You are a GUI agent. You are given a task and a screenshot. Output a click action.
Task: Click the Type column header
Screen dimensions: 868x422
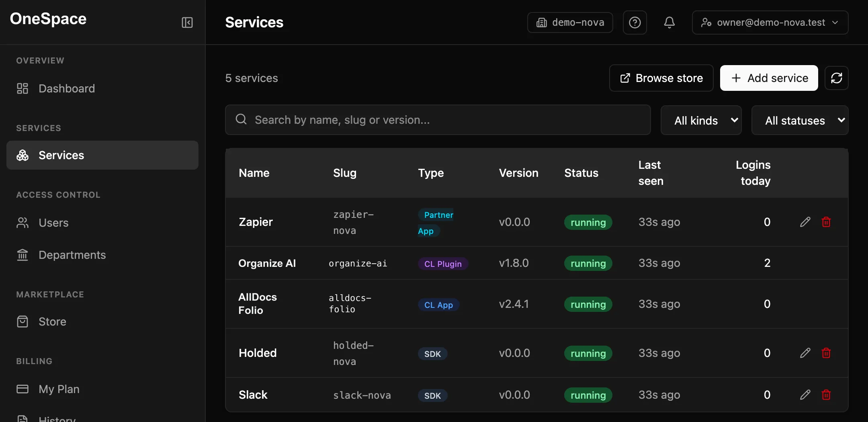431,173
